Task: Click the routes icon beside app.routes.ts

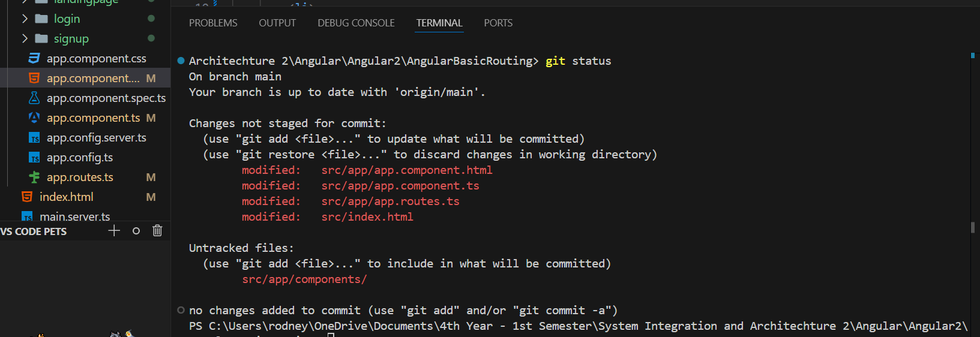Action: (x=34, y=177)
